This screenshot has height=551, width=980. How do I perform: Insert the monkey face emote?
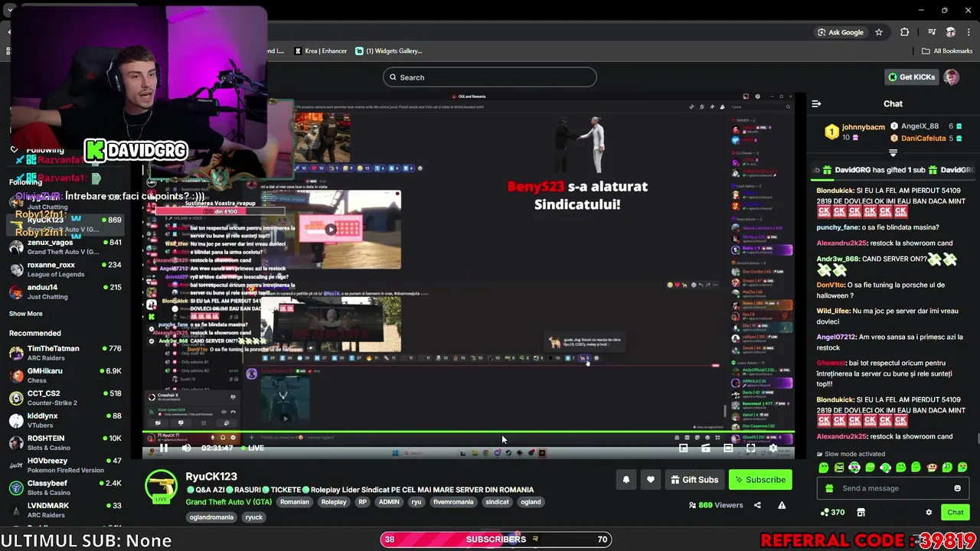tap(932, 468)
